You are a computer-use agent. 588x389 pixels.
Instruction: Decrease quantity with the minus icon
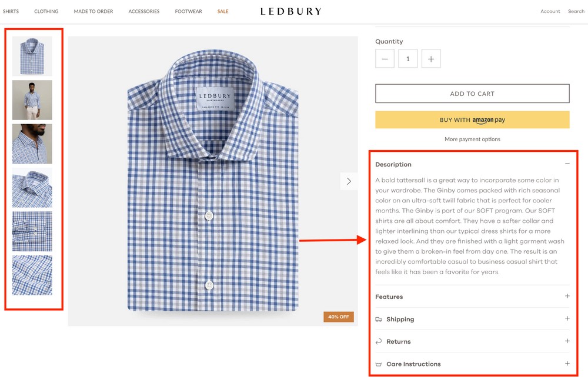tap(385, 58)
